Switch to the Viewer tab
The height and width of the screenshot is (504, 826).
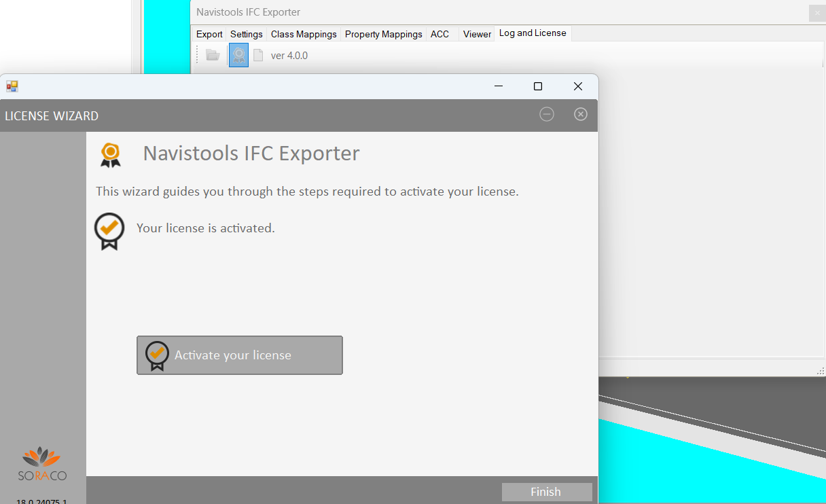(477, 34)
